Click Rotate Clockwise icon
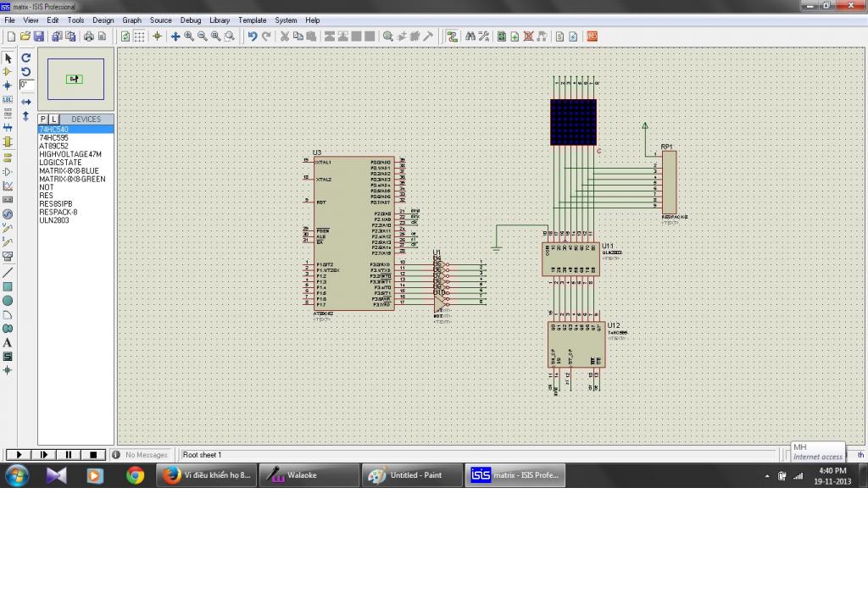 click(x=25, y=58)
